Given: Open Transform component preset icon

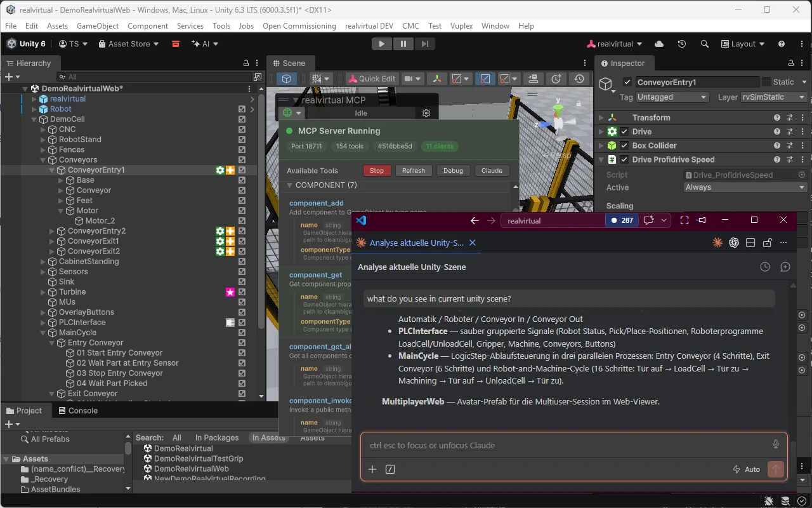Looking at the screenshot, I should pyautogui.click(x=790, y=117).
